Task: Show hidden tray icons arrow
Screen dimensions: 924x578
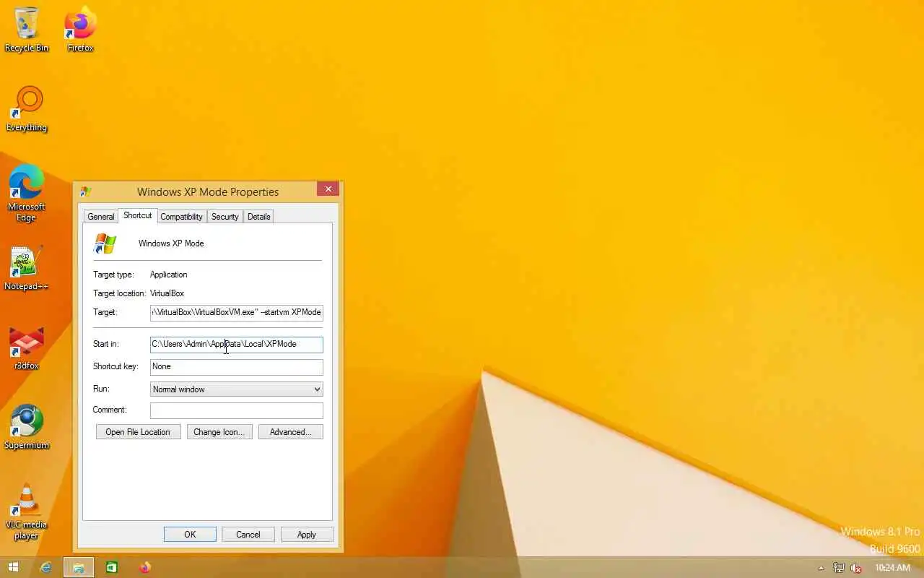Action: [x=821, y=568]
